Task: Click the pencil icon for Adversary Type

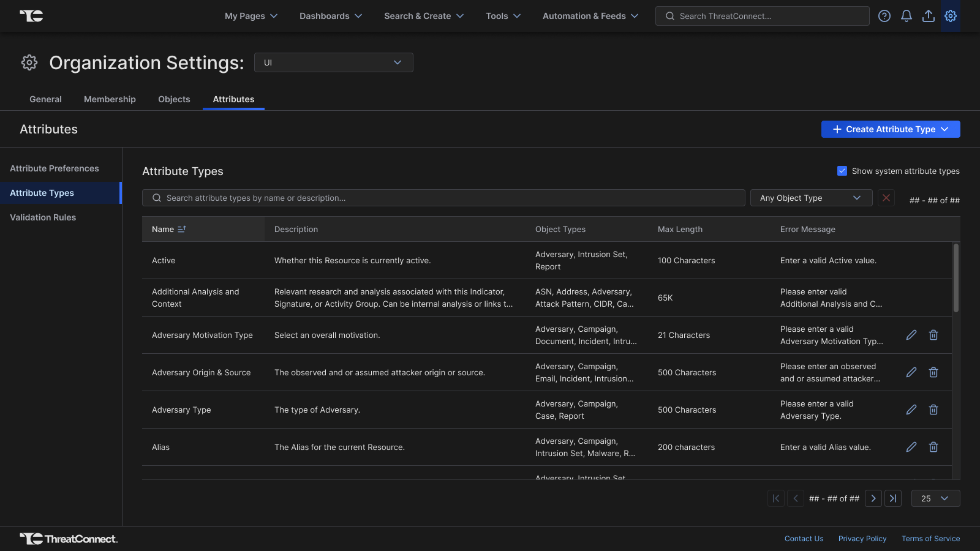Action: (x=911, y=410)
